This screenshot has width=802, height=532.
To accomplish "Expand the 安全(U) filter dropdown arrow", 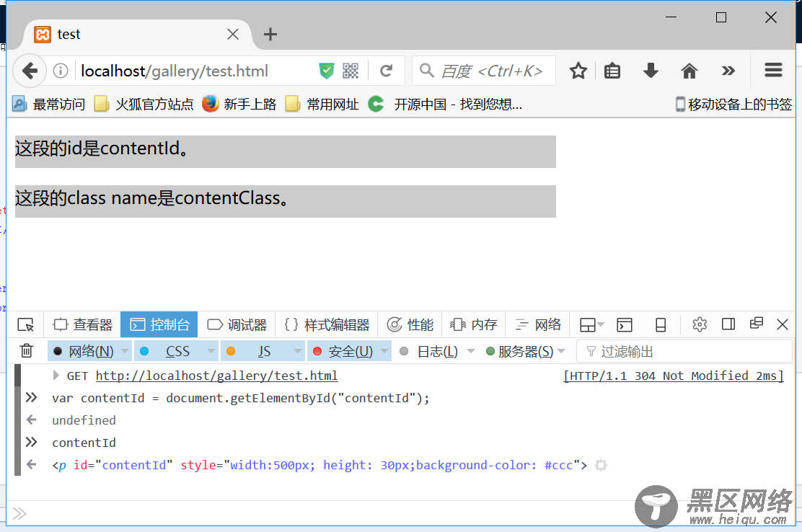I will [x=384, y=351].
